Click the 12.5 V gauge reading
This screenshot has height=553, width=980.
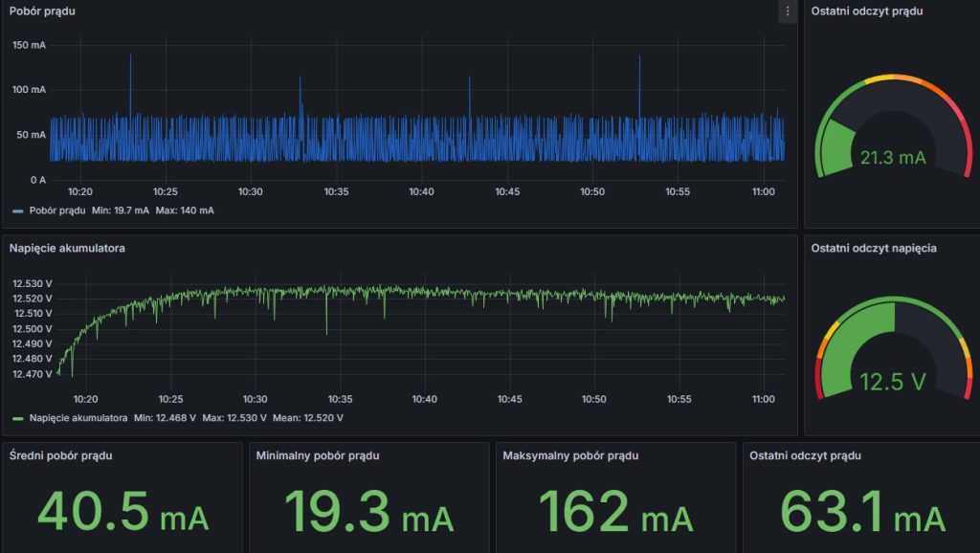pyautogui.click(x=892, y=382)
